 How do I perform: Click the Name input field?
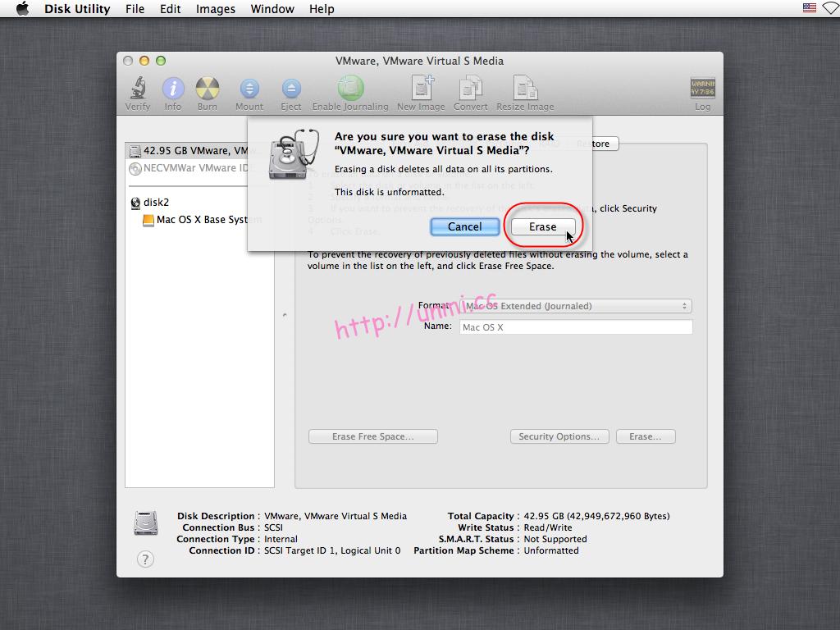(575, 326)
